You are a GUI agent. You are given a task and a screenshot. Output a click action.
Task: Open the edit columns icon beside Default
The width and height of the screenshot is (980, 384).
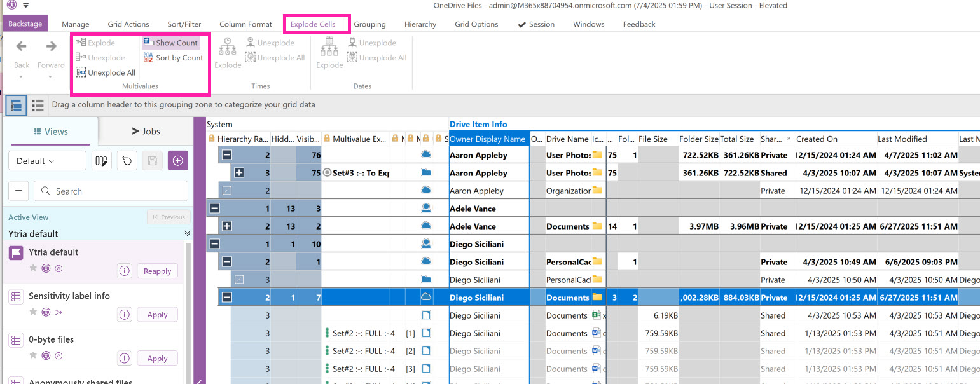pyautogui.click(x=102, y=161)
